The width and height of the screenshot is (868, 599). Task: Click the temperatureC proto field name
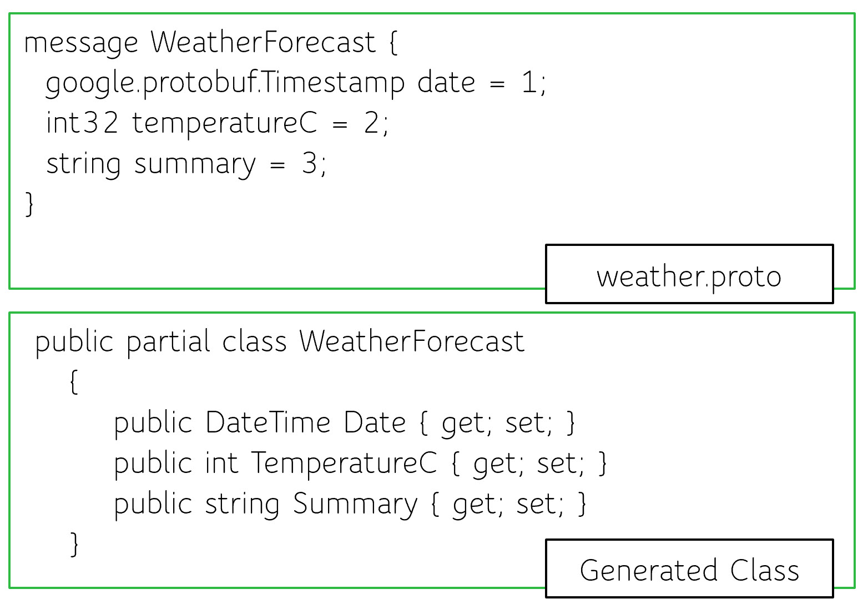[x=225, y=123]
